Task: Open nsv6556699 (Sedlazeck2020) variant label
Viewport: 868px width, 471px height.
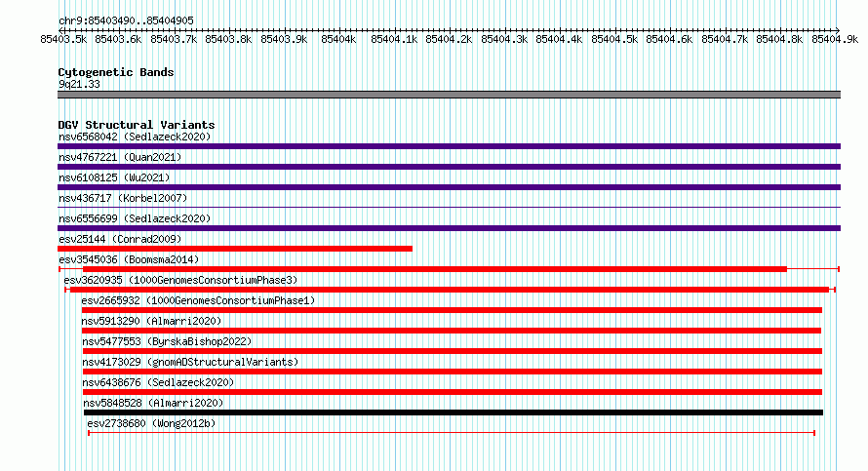Action: click(x=135, y=218)
